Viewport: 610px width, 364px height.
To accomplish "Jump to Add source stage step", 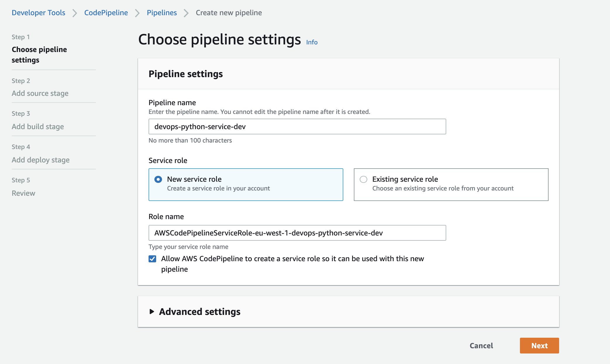I will [40, 93].
